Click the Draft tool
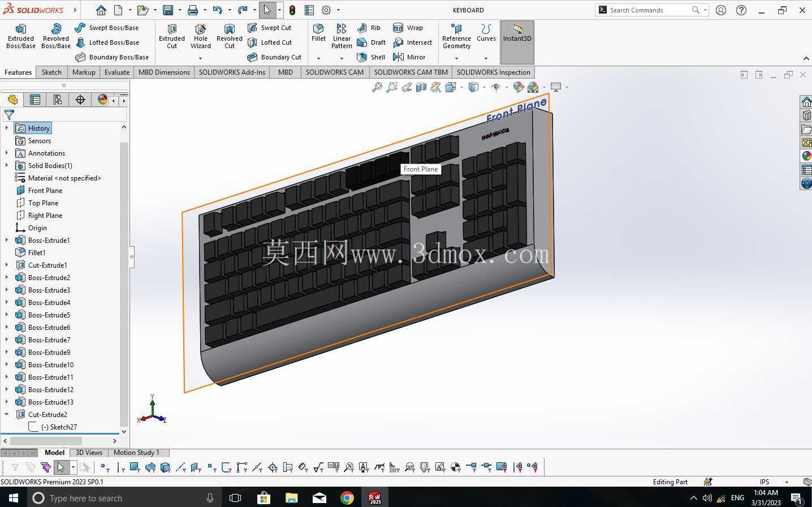 372,42
